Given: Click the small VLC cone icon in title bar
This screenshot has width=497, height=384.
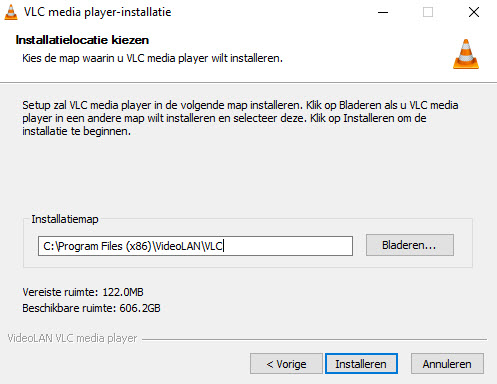Looking at the screenshot, I should [x=11, y=12].
